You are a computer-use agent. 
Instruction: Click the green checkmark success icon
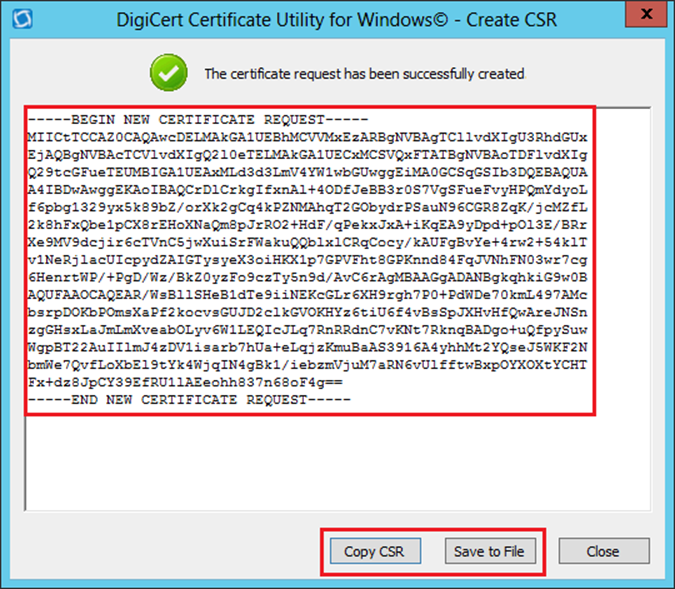point(169,73)
